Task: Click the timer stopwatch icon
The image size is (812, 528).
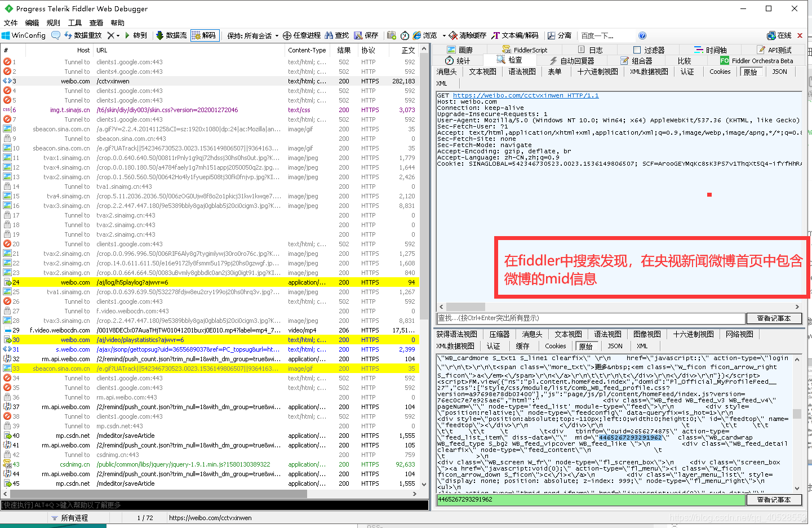Action: [405, 35]
